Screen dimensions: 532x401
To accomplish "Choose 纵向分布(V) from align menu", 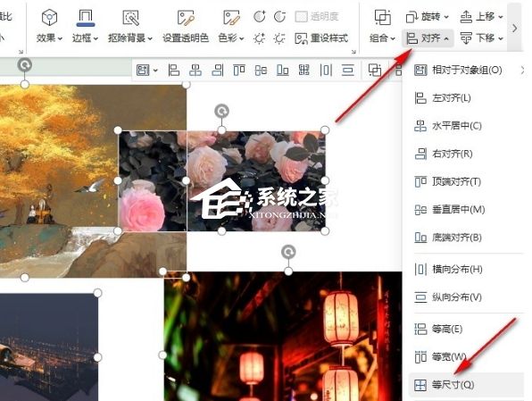I will [467, 297].
